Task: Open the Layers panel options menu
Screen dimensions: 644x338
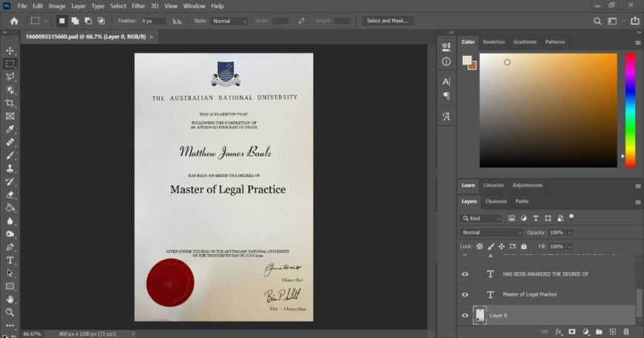Action: [x=638, y=202]
